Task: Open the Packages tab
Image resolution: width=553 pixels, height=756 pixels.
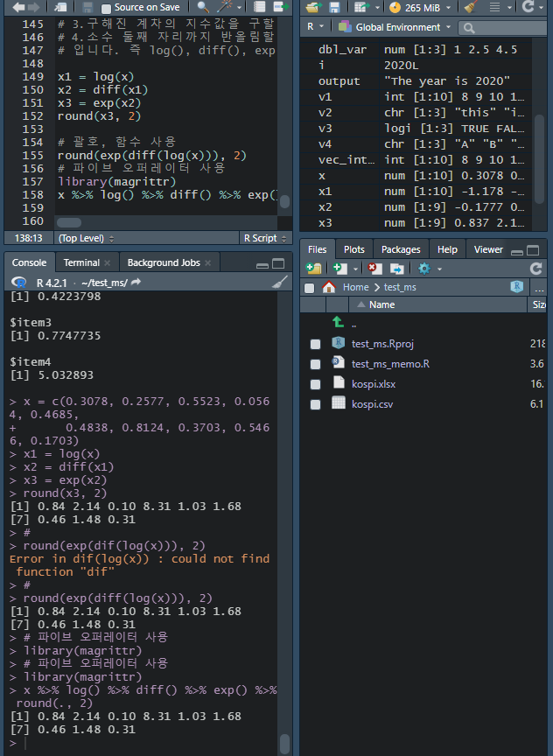Action: 401,249
